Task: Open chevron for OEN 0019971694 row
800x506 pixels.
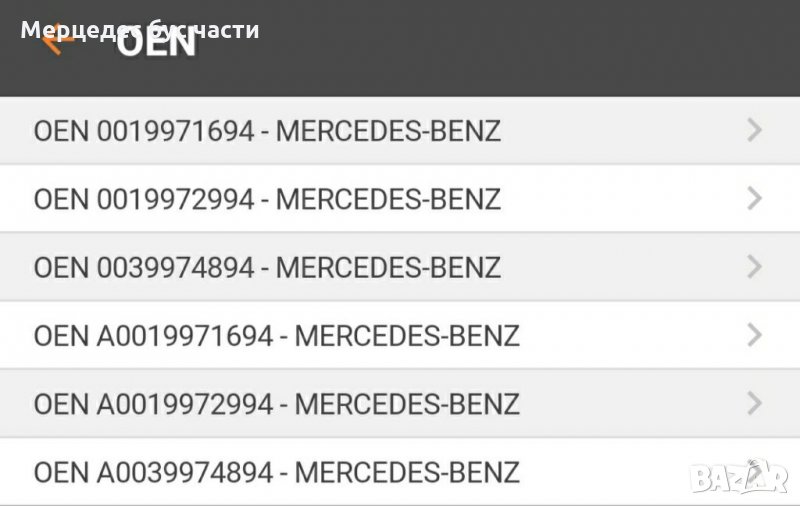Action: coord(755,130)
